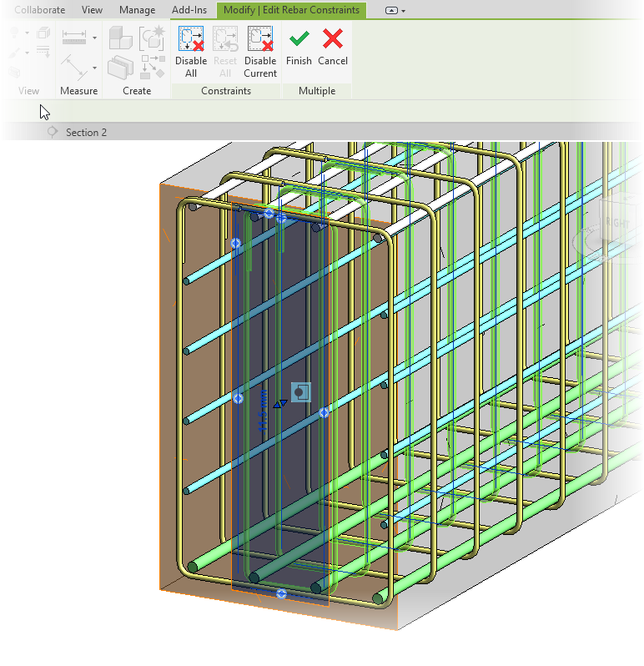644x666 pixels.
Task: Click the blue constraint dimension value text
Action: pos(263,413)
